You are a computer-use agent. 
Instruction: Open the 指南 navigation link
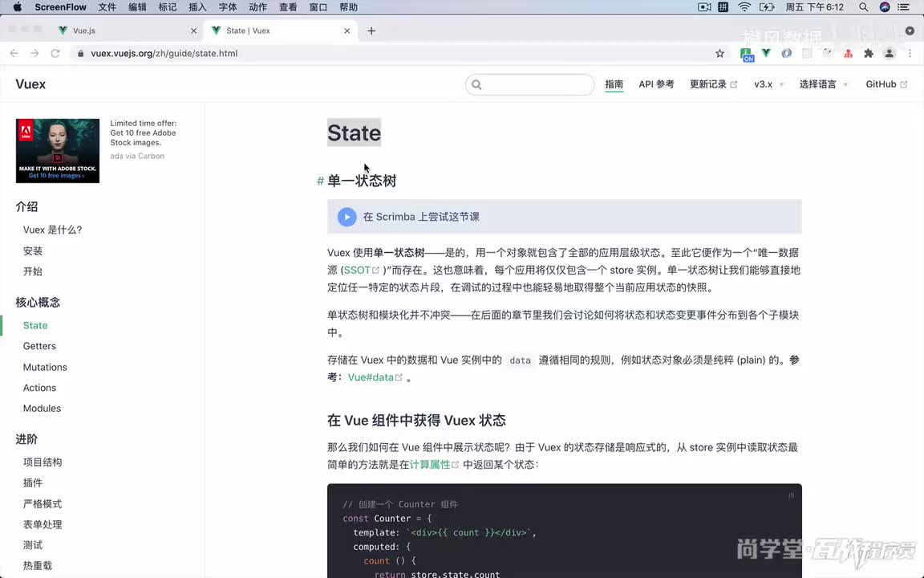[614, 84]
